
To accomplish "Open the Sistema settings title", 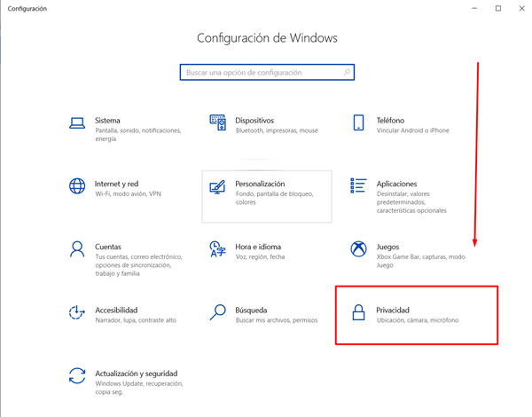I will pyautogui.click(x=107, y=121).
